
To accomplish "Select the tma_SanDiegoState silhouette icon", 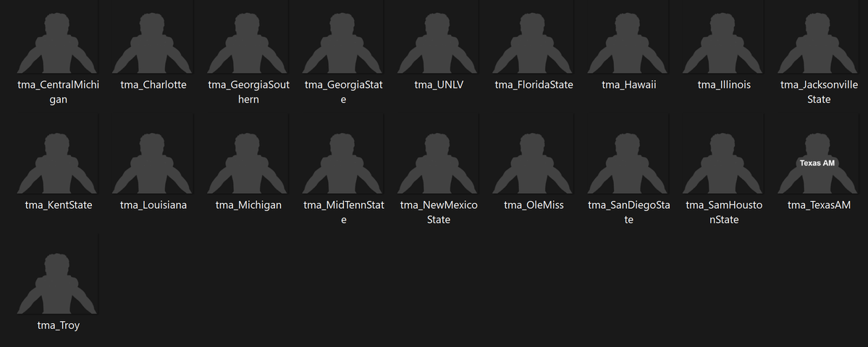I will (x=629, y=163).
